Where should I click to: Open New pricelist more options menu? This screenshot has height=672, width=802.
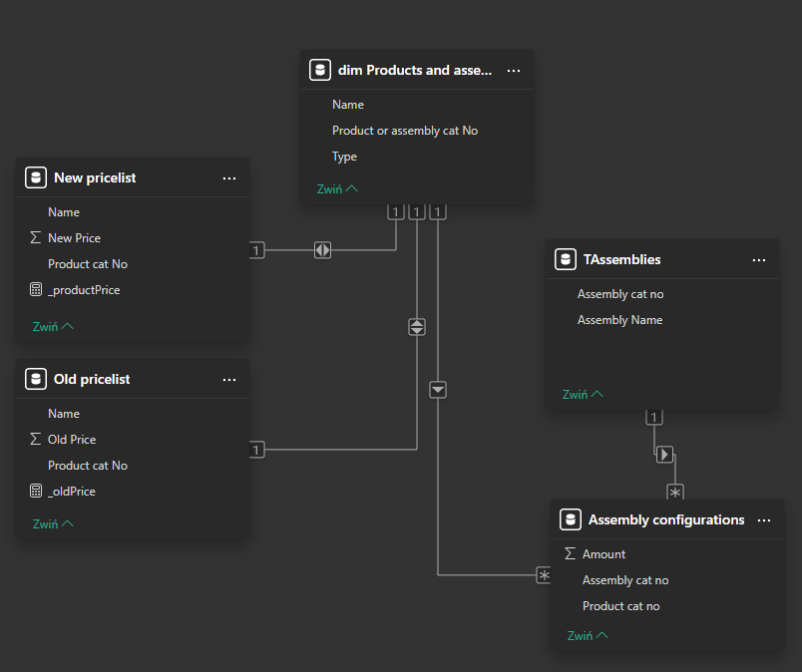point(229,178)
